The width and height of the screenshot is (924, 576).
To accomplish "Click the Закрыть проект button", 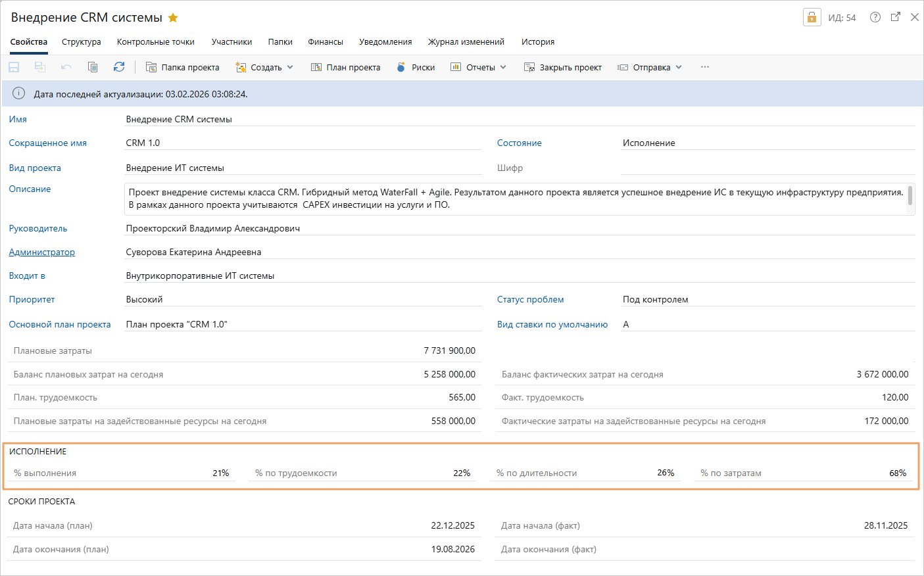I will coord(563,67).
